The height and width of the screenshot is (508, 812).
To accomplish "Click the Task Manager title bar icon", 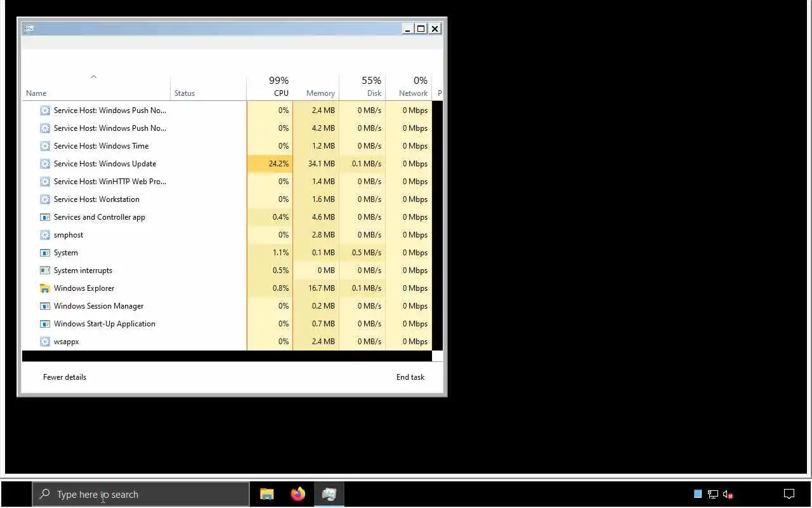I will [x=29, y=29].
